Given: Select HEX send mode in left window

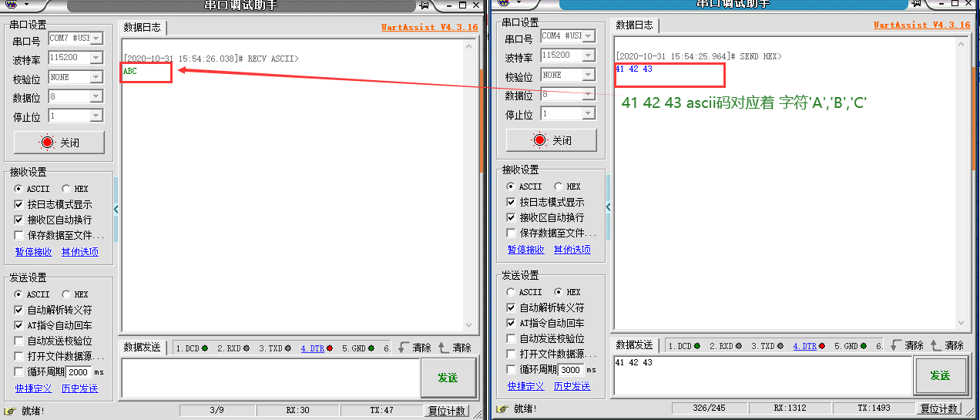Looking at the screenshot, I should tap(66, 294).
